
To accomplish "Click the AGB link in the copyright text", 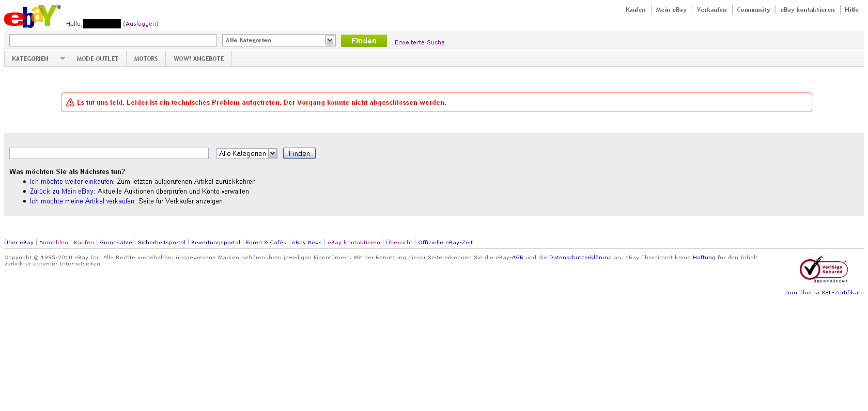I will [517, 257].
